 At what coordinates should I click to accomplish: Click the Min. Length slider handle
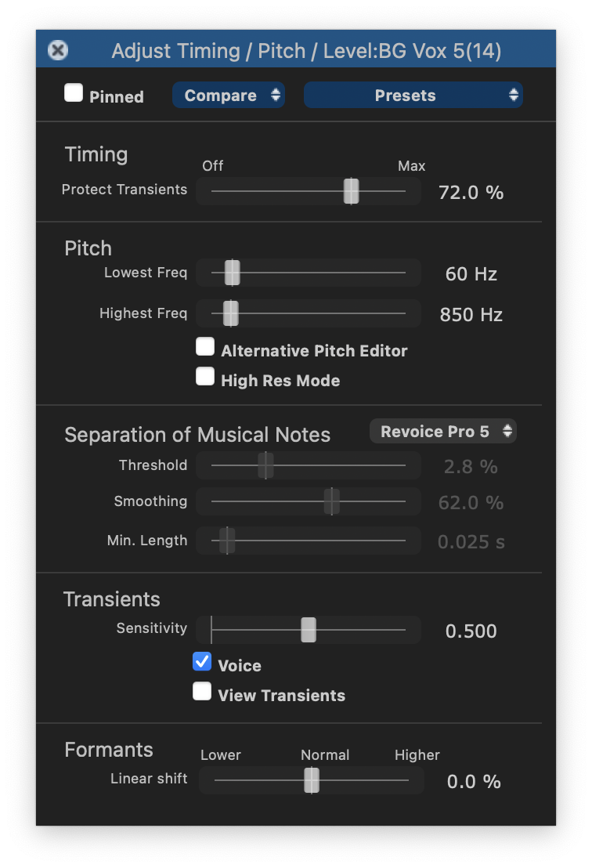(227, 541)
